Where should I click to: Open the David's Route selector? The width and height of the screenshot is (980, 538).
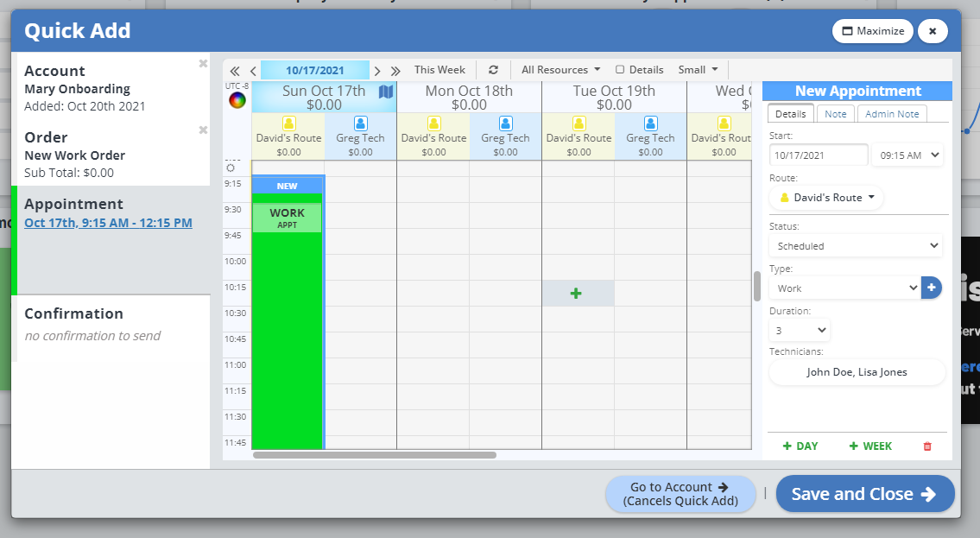click(x=826, y=198)
